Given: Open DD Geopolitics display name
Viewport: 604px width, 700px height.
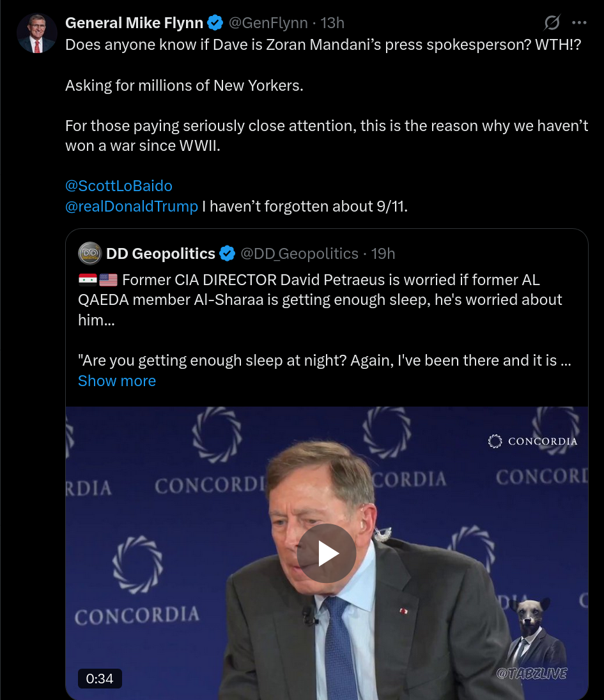Looking at the screenshot, I should (160, 254).
